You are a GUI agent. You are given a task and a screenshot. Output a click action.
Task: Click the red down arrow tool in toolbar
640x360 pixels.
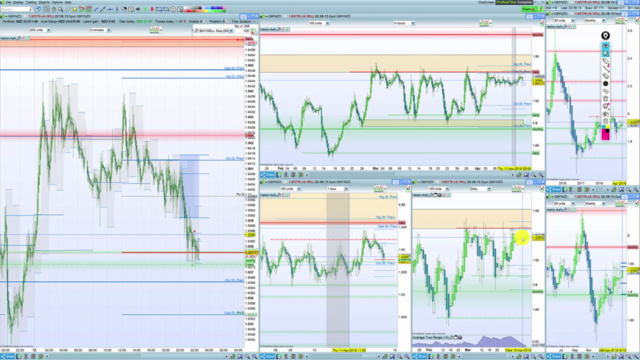pyautogui.click(x=151, y=9)
